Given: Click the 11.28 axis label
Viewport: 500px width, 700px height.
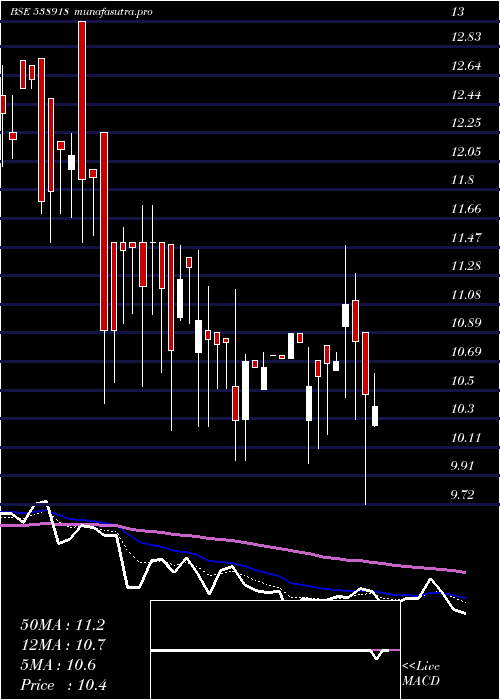Looking at the screenshot, I should pyautogui.click(x=466, y=266).
